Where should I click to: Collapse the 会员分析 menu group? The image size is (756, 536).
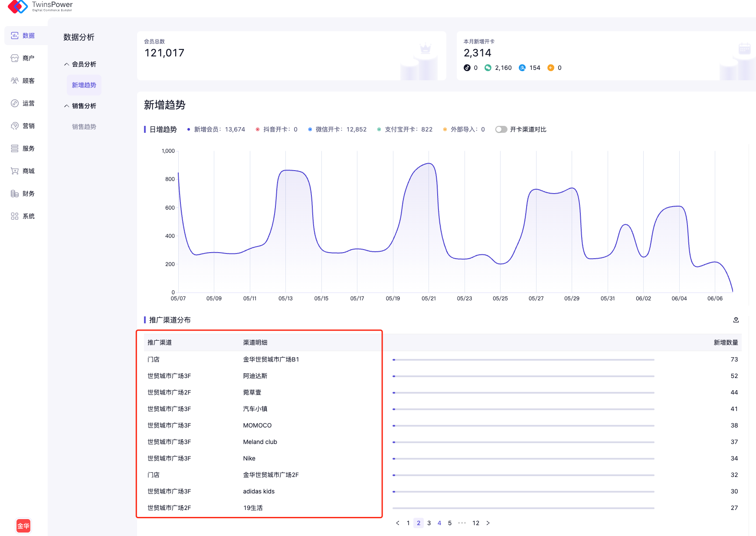(x=67, y=64)
